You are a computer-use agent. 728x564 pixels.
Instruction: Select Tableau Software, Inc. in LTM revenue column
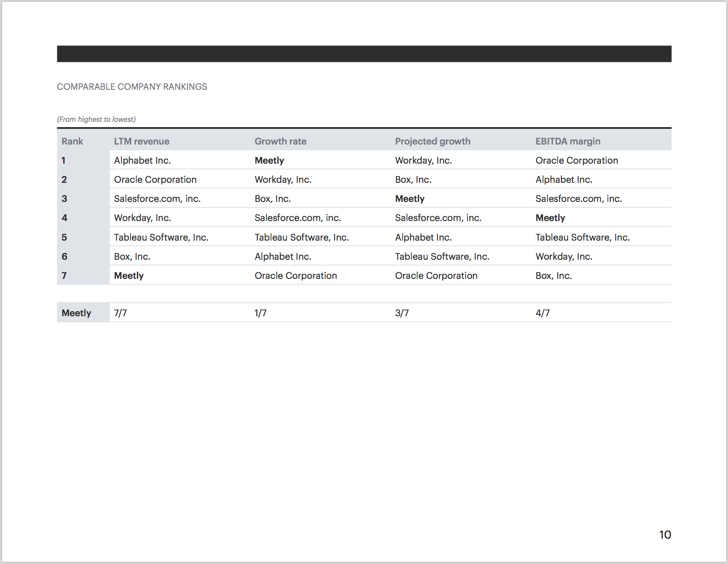point(161,238)
